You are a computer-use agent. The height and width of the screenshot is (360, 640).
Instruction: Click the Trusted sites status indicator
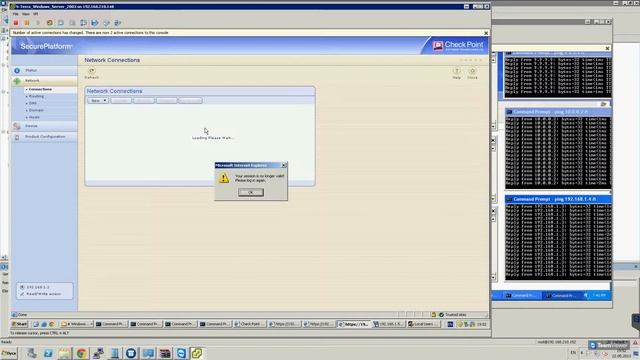click(x=452, y=315)
